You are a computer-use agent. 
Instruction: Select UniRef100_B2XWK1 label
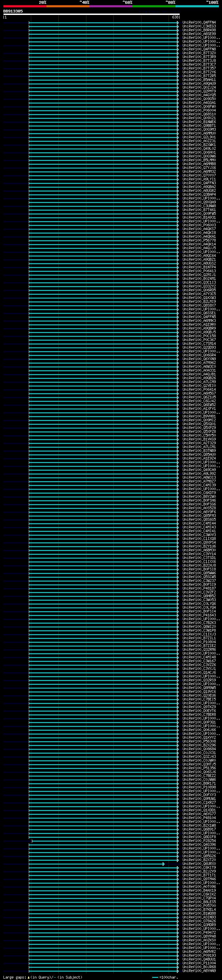point(199,145)
